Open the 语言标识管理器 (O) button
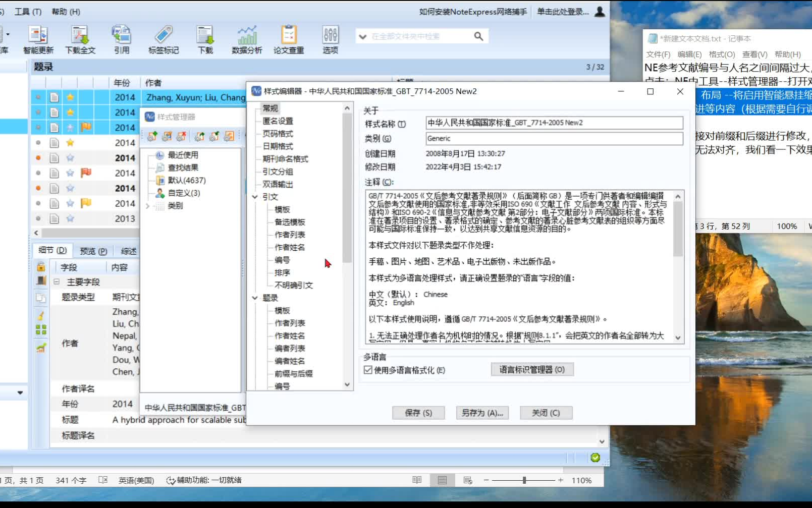Image resolution: width=812 pixels, height=508 pixels. (532, 369)
